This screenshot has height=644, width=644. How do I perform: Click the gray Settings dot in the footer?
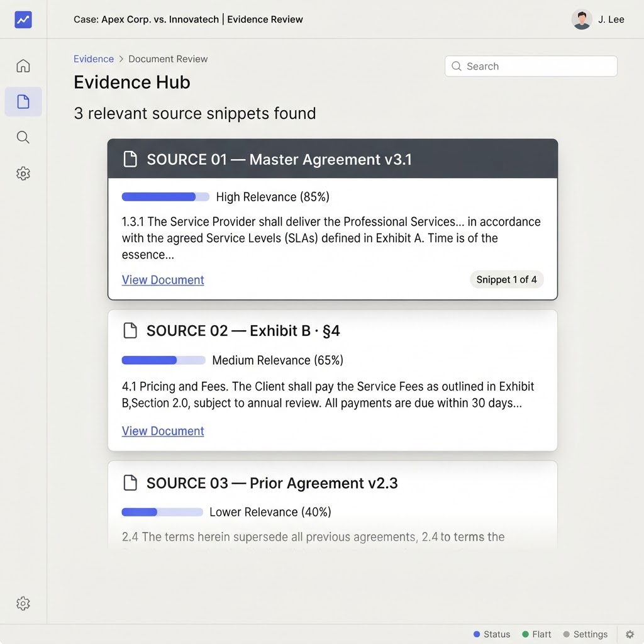click(x=567, y=634)
